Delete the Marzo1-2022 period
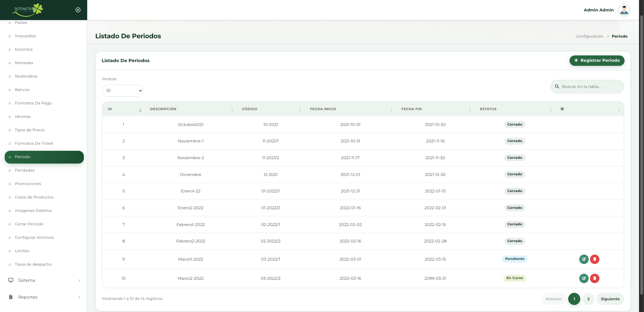 [x=595, y=259]
